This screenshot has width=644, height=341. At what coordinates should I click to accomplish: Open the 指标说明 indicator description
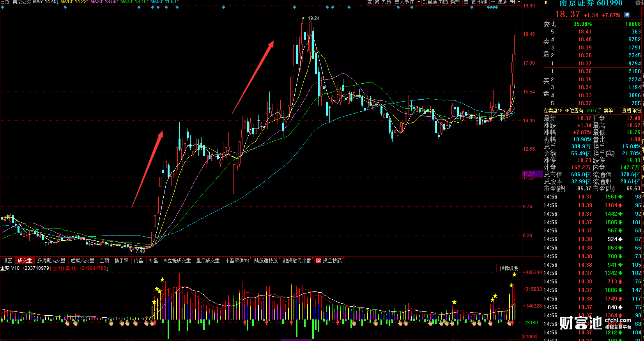coord(509,268)
